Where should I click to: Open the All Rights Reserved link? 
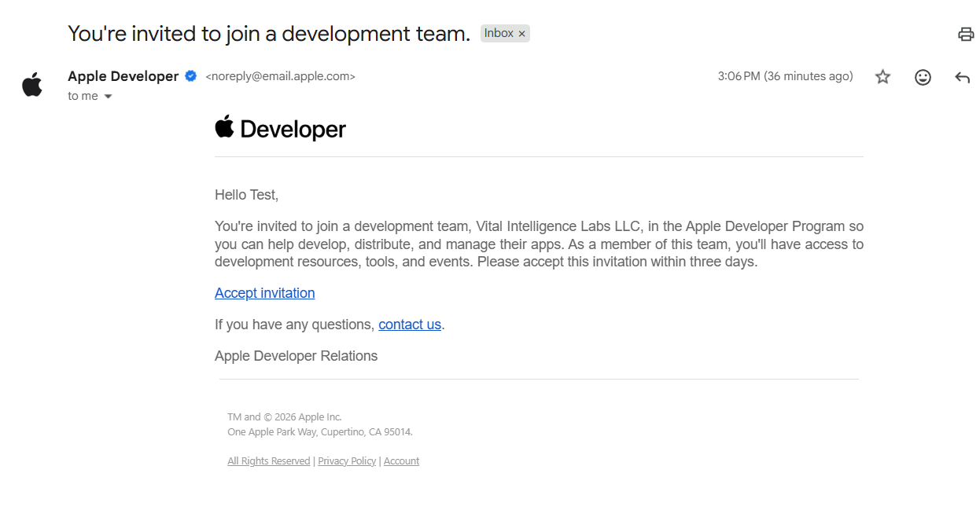pos(269,461)
